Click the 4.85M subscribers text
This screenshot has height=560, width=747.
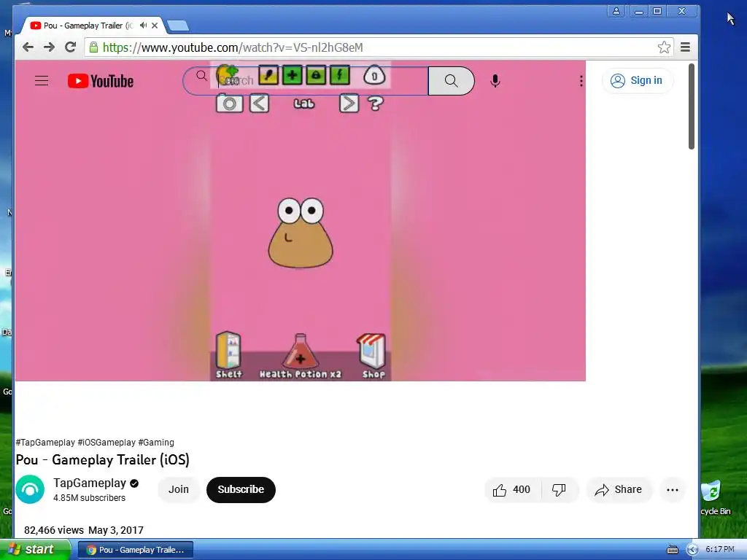[x=89, y=497]
